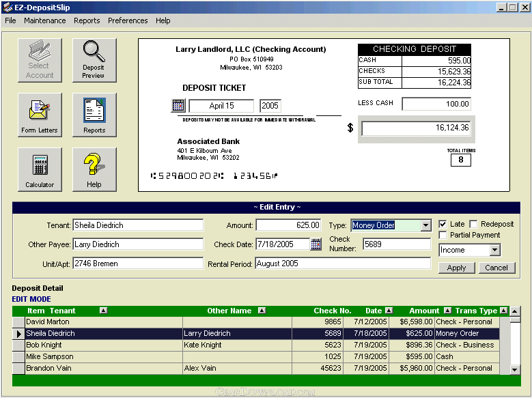Click the EZ-DepositSlip title bar app icon
532x398 pixels.
click(x=8, y=7)
